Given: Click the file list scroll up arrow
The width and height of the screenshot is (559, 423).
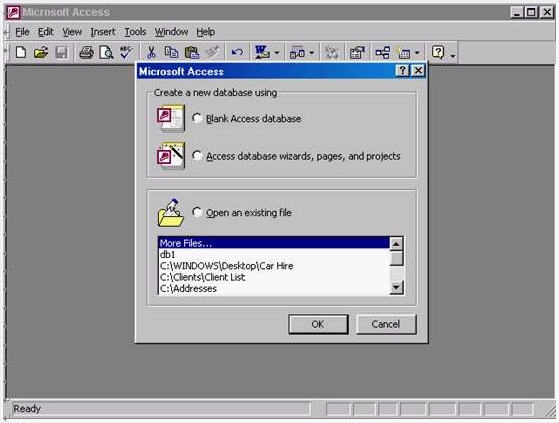Looking at the screenshot, I should 396,244.
